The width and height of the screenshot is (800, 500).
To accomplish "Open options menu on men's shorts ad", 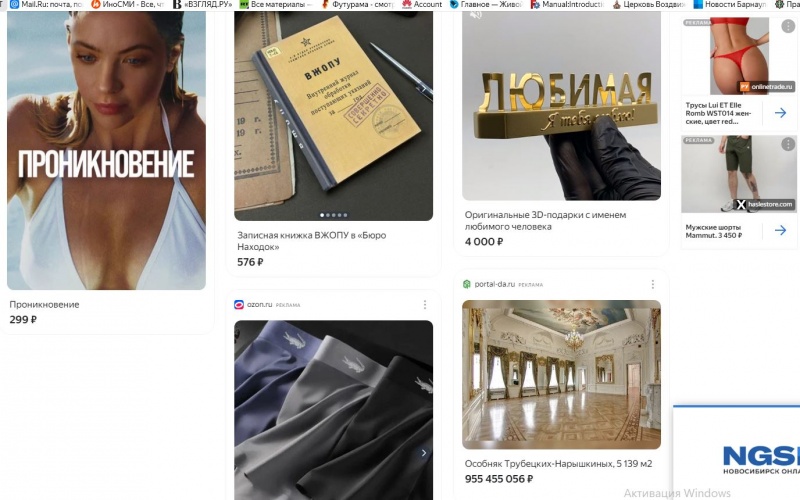I will tap(788, 144).
